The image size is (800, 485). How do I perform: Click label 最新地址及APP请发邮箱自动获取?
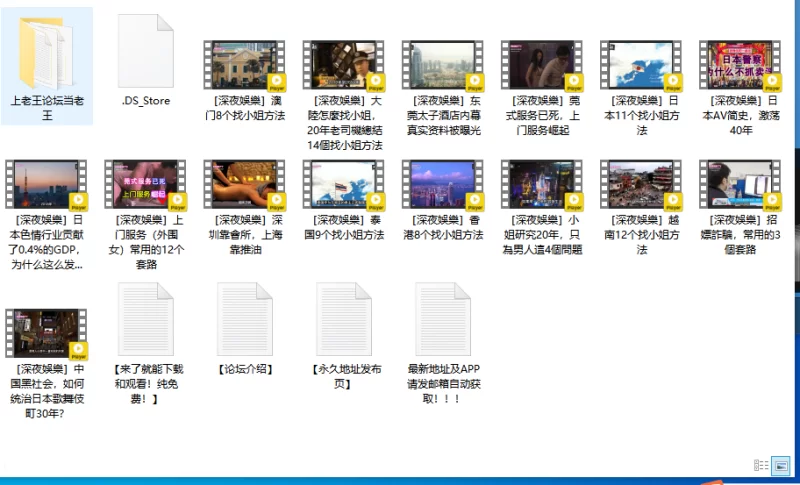443,384
